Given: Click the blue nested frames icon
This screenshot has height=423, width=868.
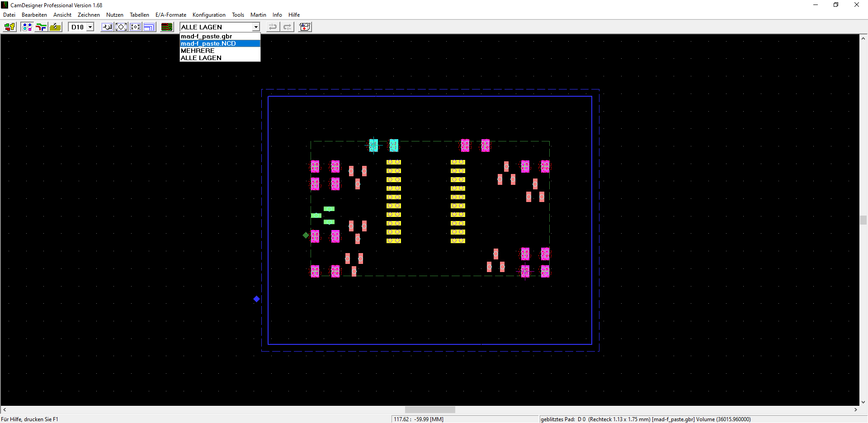Looking at the screenshot, I should click(x=149, y=27).
